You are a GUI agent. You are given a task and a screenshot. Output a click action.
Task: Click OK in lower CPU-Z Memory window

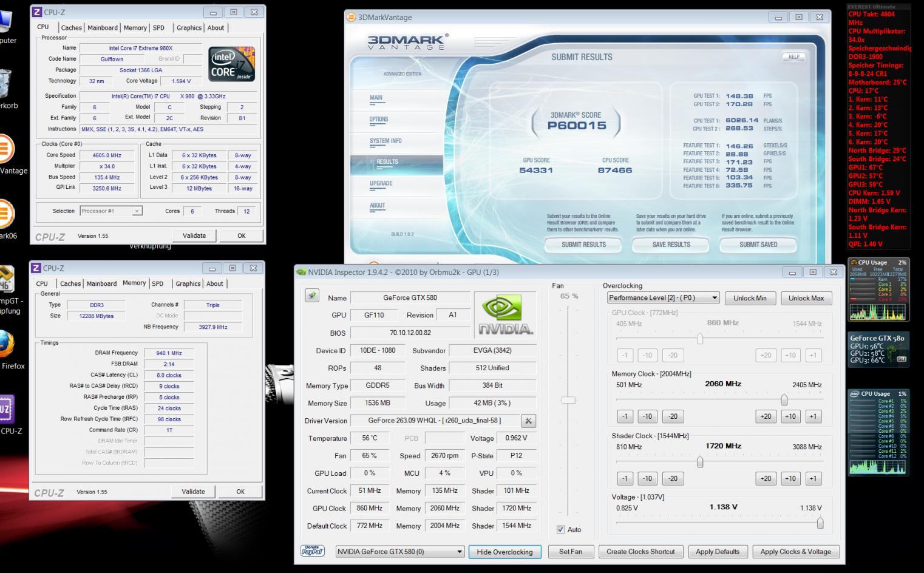(240, 492)
